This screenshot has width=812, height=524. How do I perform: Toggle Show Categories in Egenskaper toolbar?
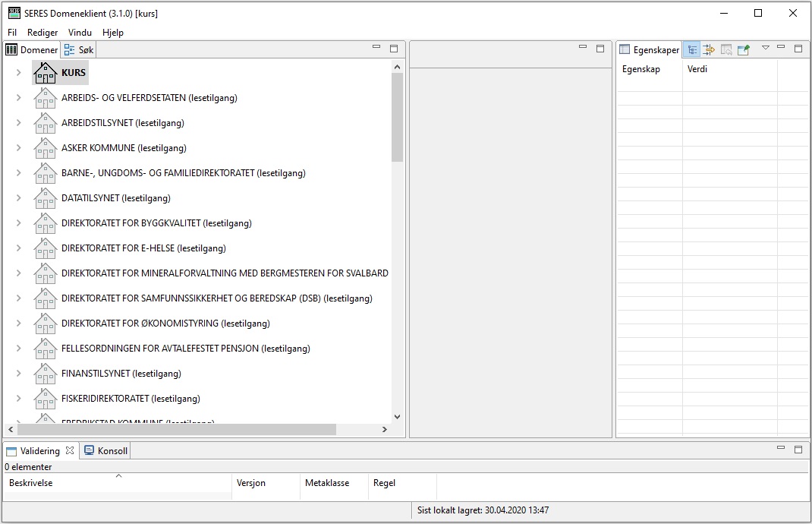click(x=692, y=50)
